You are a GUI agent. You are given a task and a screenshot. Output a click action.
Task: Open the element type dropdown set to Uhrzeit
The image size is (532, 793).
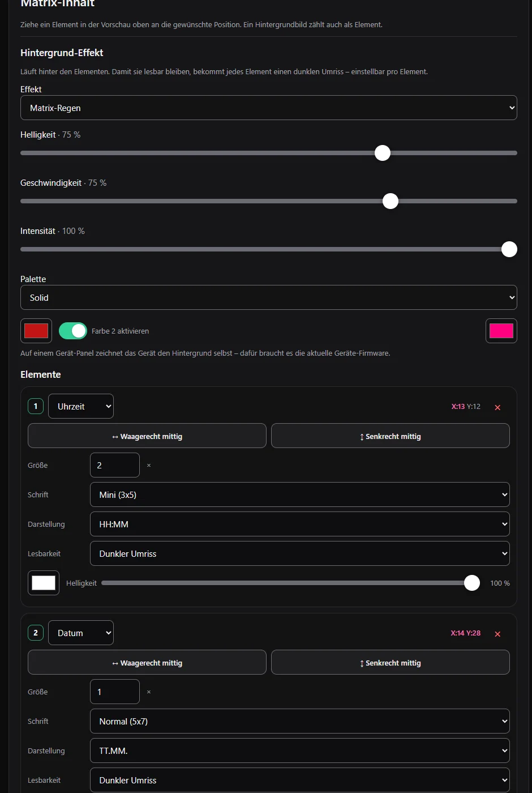(81, 406)
